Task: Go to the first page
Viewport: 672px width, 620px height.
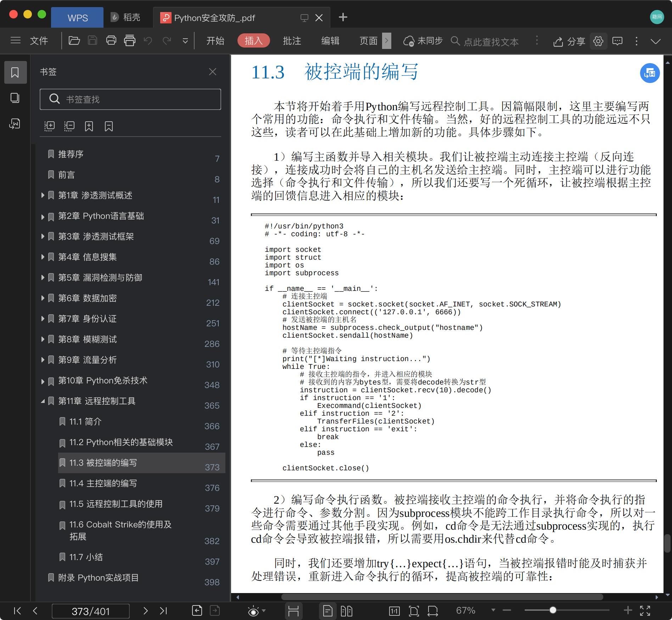Action: click(17, 611)
